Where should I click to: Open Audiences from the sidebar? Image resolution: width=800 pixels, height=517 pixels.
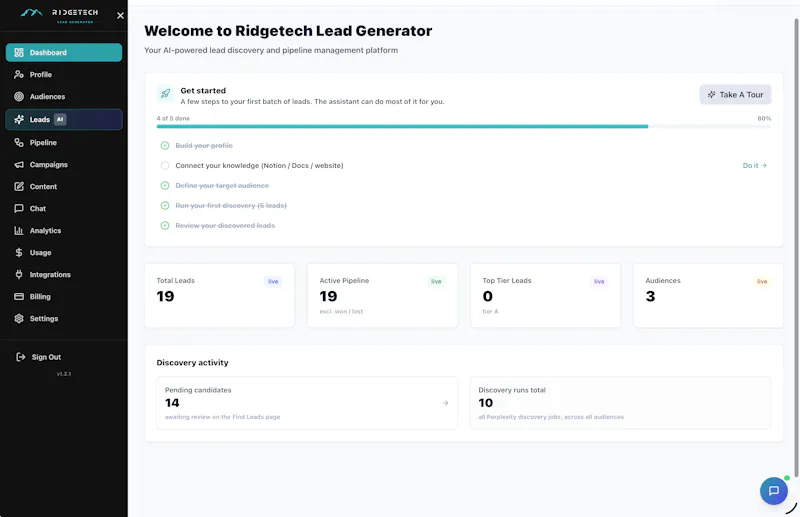[x=64, y=96]
